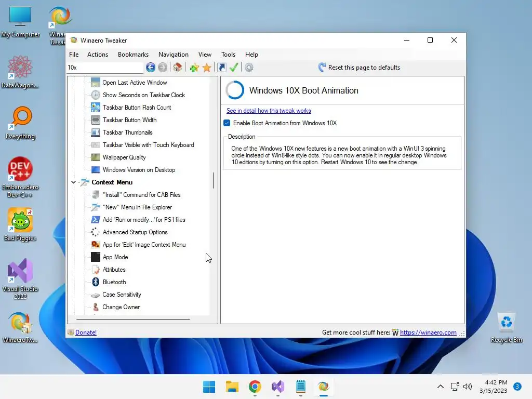Screen dimensions: 532x399
Task: Open the Actions menu
Action: coord(98,54)
